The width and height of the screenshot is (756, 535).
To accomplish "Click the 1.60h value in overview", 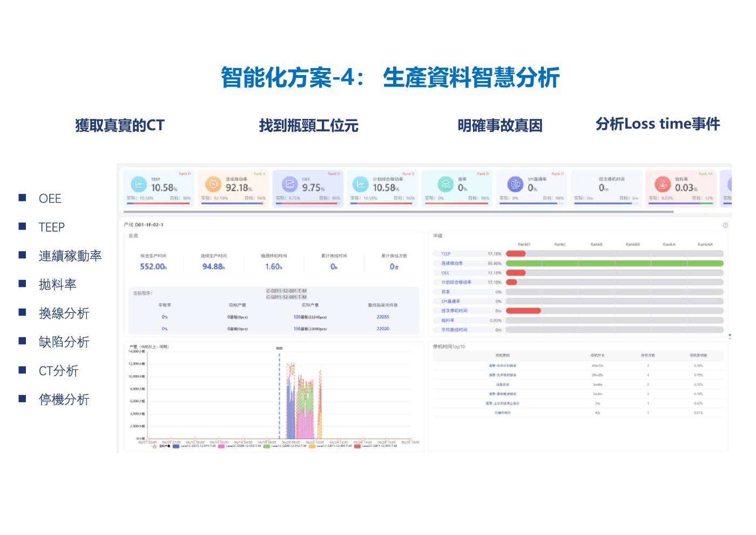I will [273, 266].
